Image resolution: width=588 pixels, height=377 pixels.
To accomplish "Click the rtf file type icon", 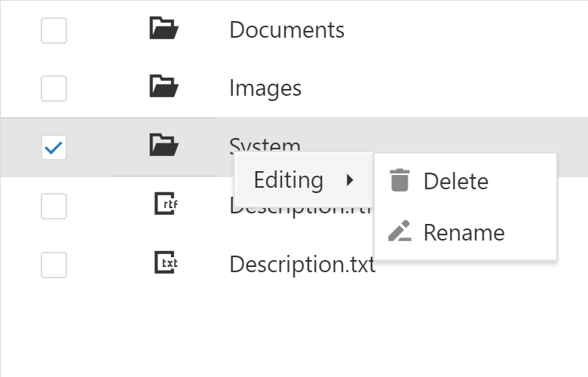I will click(x=166, y=204).
